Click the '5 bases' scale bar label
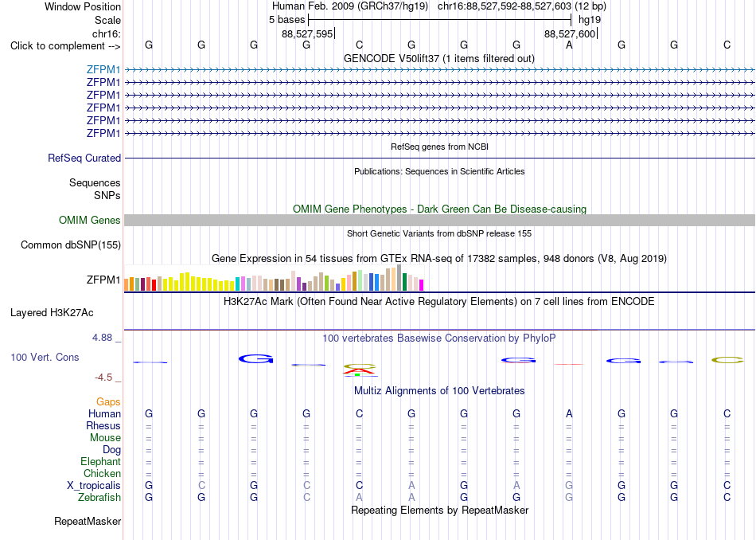 tap(286, 20)
